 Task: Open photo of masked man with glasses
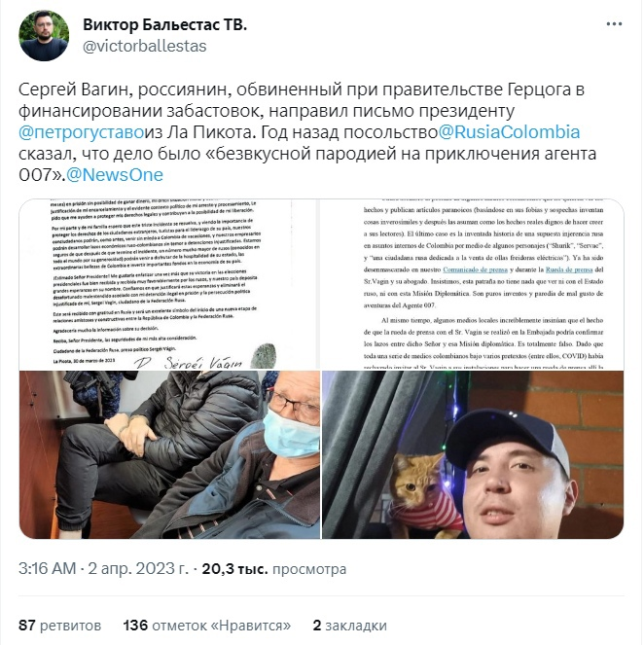(169, 454)
